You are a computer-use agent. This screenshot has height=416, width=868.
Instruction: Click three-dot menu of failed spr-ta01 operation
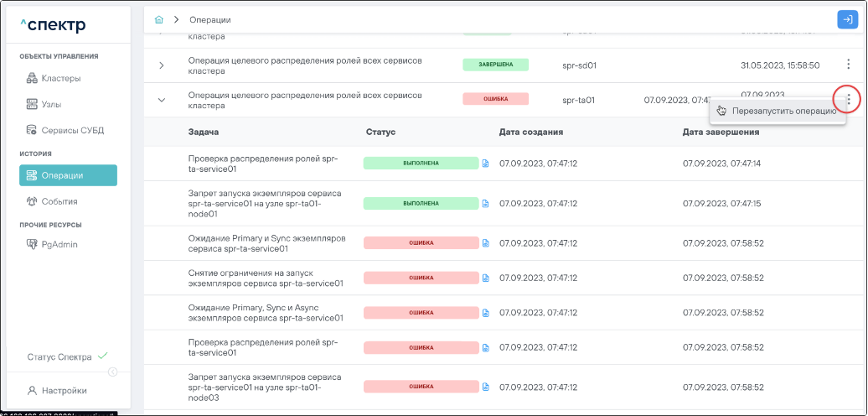click(848, 100)
